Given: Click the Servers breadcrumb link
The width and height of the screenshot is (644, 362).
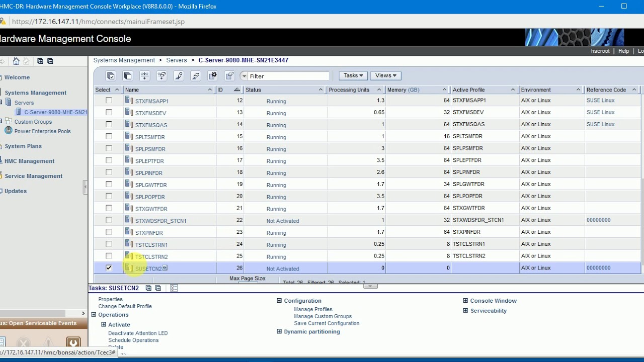Looking at the screenshot, I should (177, 60).
